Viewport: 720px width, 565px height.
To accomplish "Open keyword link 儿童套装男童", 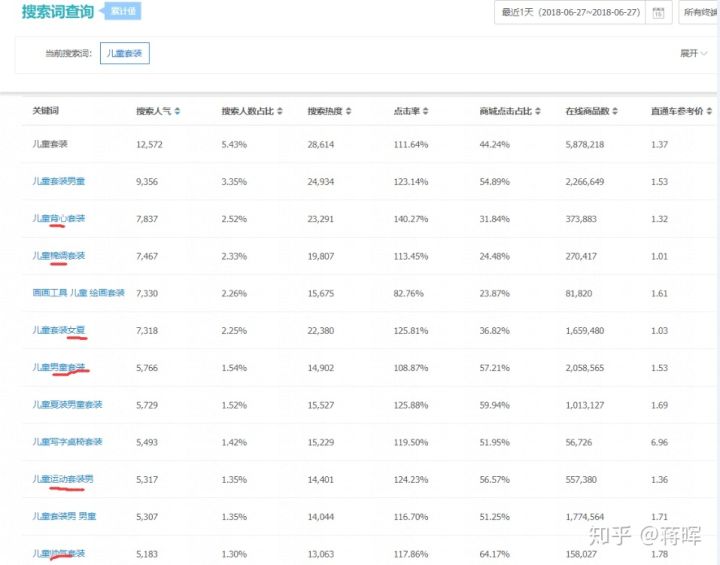I will 59,181.
